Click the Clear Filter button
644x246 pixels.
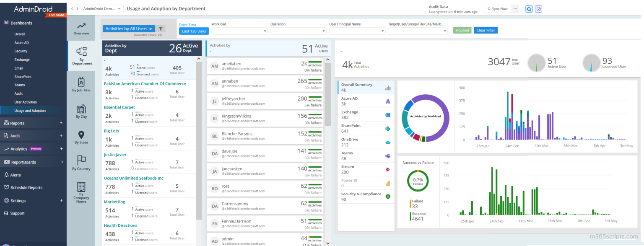(486, 30)
